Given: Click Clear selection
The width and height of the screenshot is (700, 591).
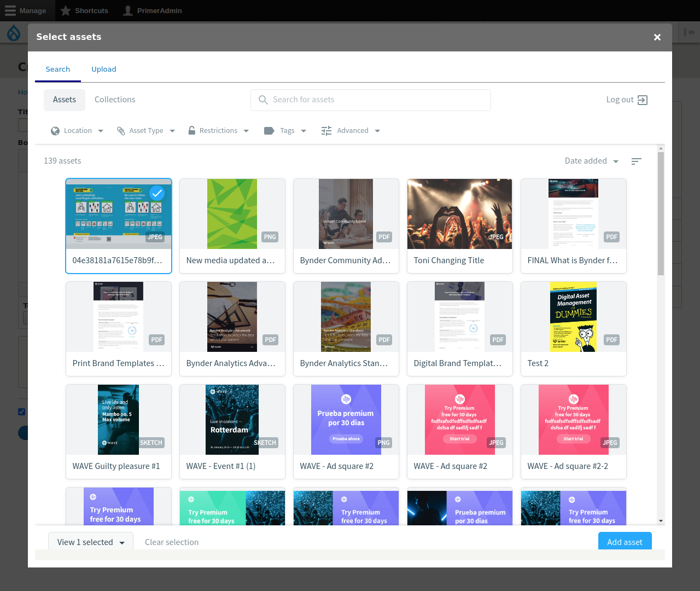Looking at the screenshot, I should pyautogui.click(x=172, y=542).
